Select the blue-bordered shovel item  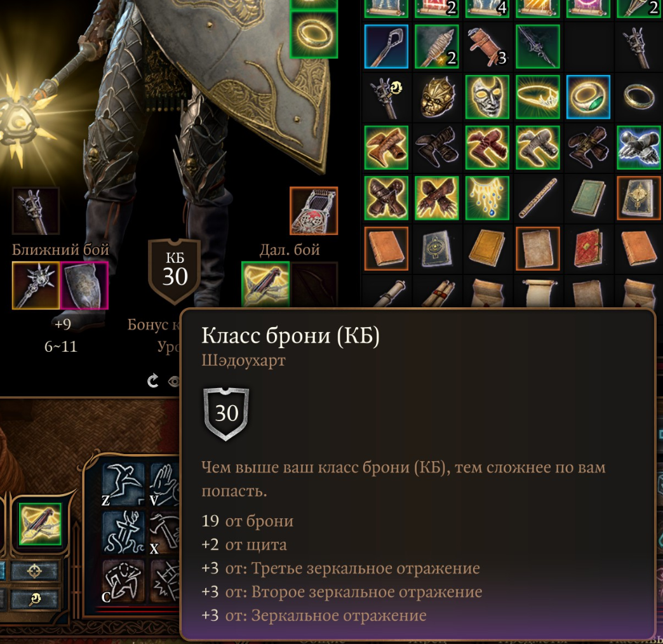tap(386, 46)
